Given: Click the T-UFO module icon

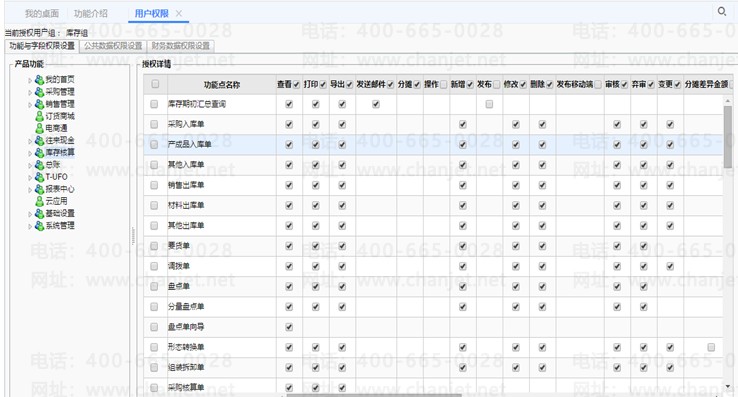Looking at the screenshot, I should [x=40, y=177].
